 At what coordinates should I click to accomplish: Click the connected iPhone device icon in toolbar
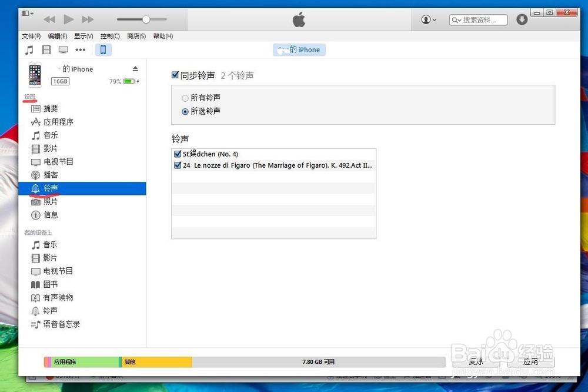point(103,49)
